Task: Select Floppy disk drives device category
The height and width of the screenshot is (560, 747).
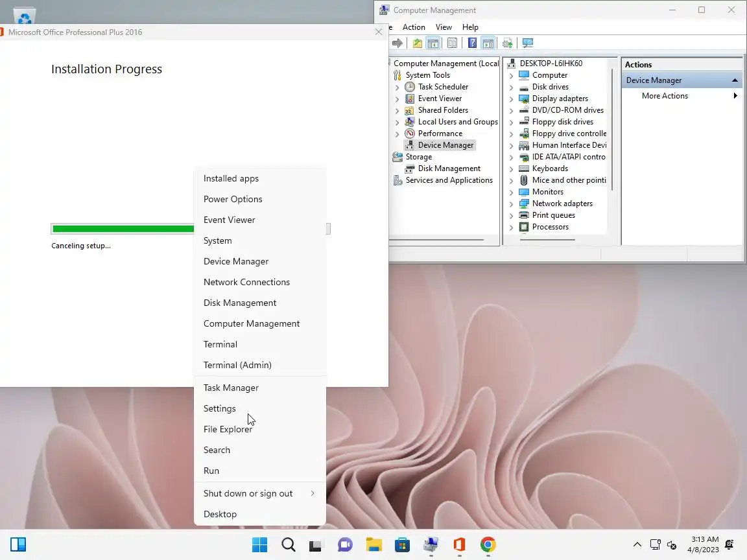Action: click(563, 122)
